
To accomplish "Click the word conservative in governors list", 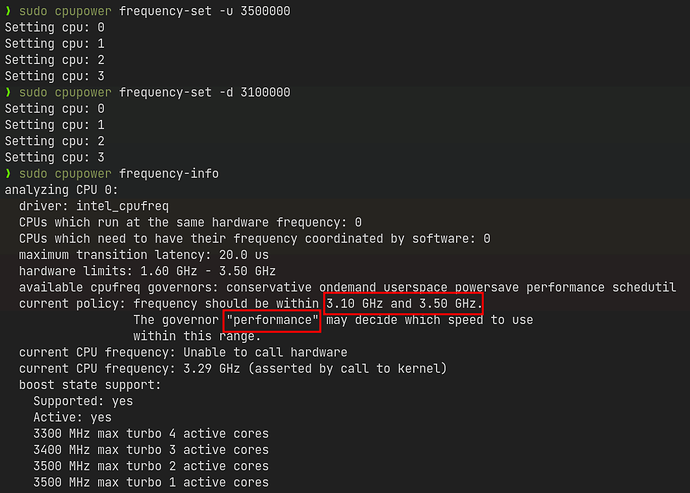I will coord(269,287).
